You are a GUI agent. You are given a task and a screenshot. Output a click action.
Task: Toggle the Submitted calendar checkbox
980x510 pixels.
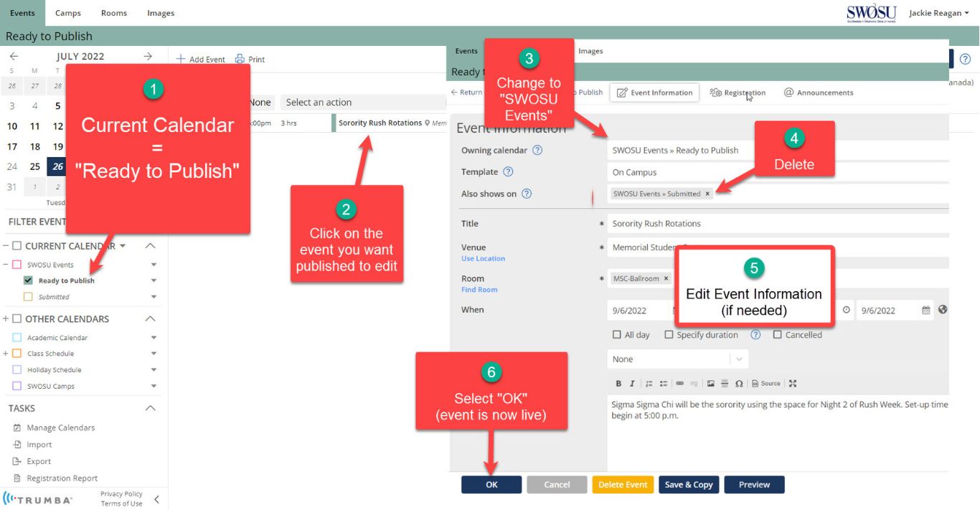[x=29, y=297]
